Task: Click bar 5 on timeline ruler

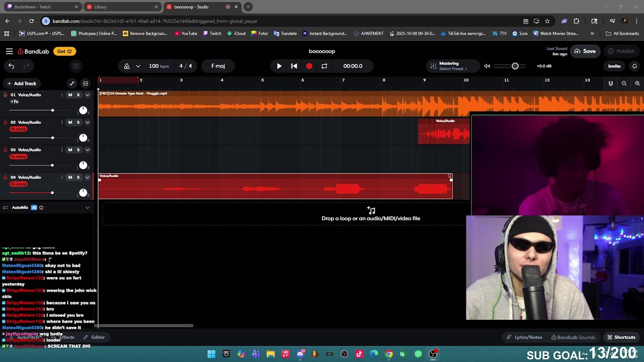Action: coord(262,80)
